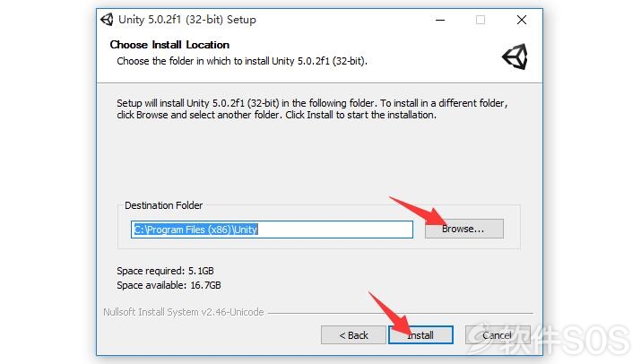Screen dimensions: 641x364
Task: Click the large Unity cube logo in header
Action: point(515,56)
